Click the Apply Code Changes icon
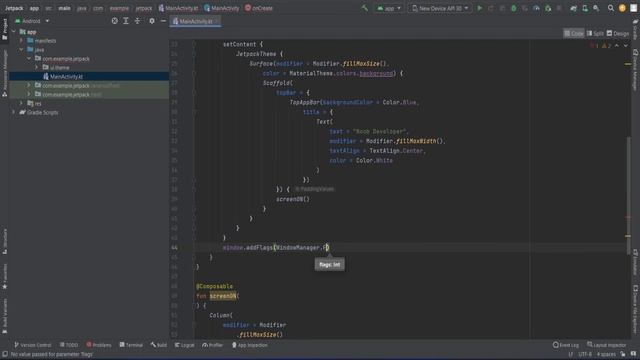Image resolution: width=640 pixels, height=360 pixels. click(502, 8)
